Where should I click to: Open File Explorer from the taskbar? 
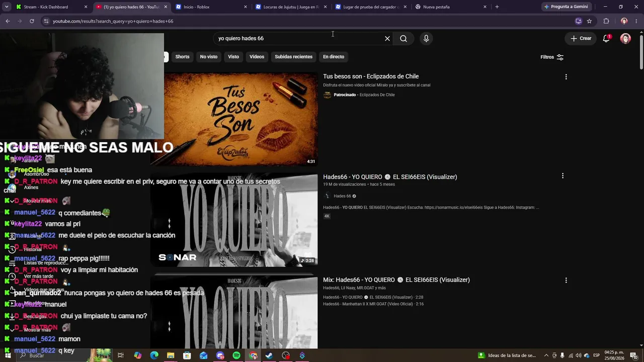(x=171, y=355)
